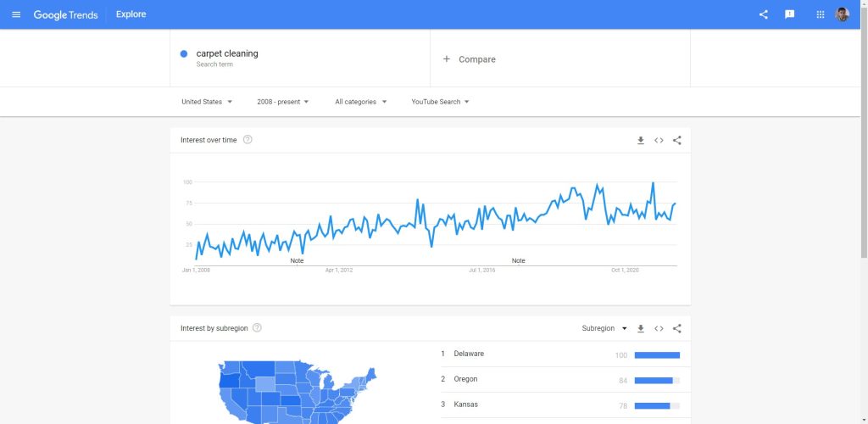Open Interest over time help icon
Viewport: 868px width, 424px height.
tap(248, 140)
